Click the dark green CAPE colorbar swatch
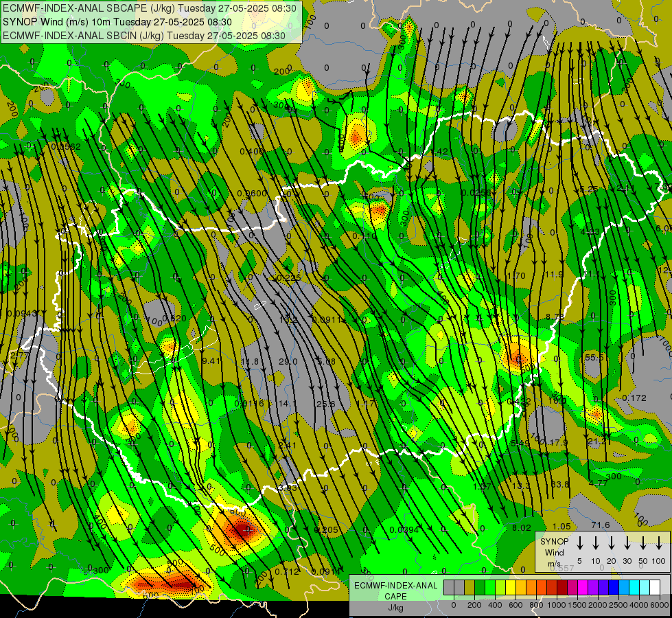 point(480,588)
